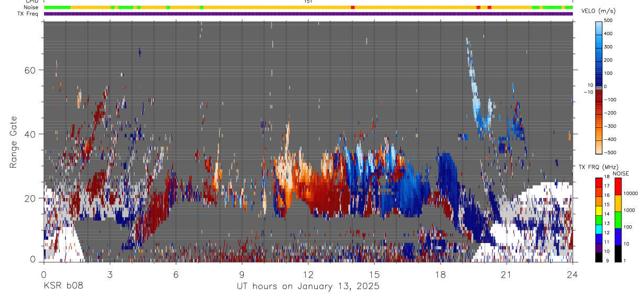Screen dimensions: 644x297
Task: Click hour 12 tick label on time axis
Action: [308, 274]
